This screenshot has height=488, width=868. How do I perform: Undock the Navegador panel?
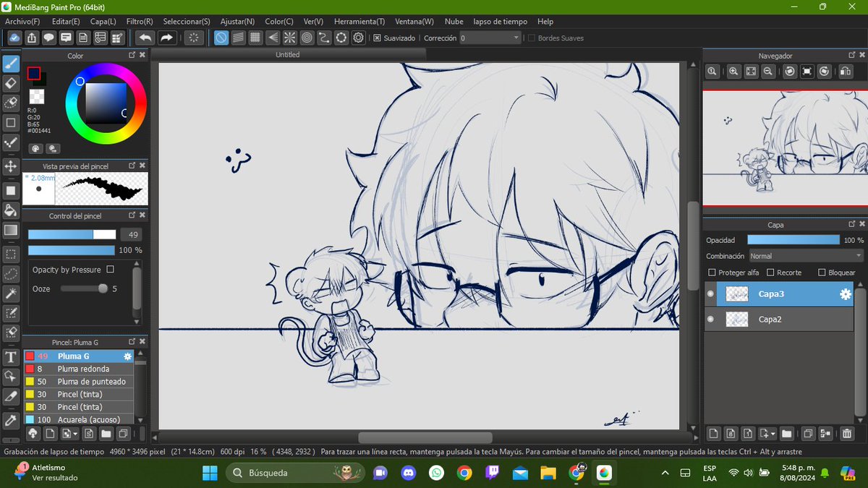coord(854,55)
